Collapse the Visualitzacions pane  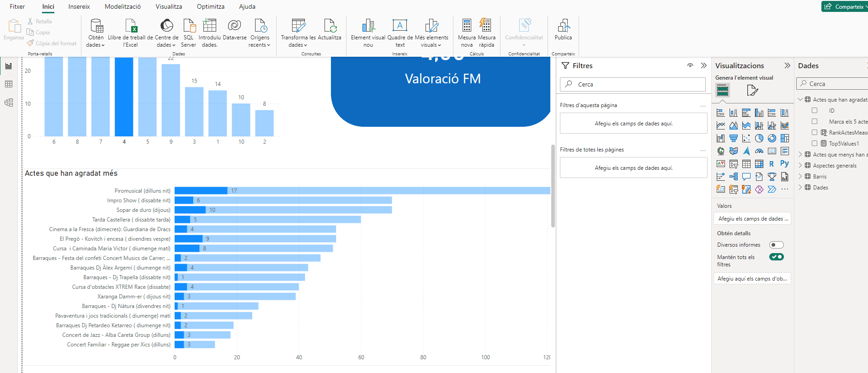point(787,65)
